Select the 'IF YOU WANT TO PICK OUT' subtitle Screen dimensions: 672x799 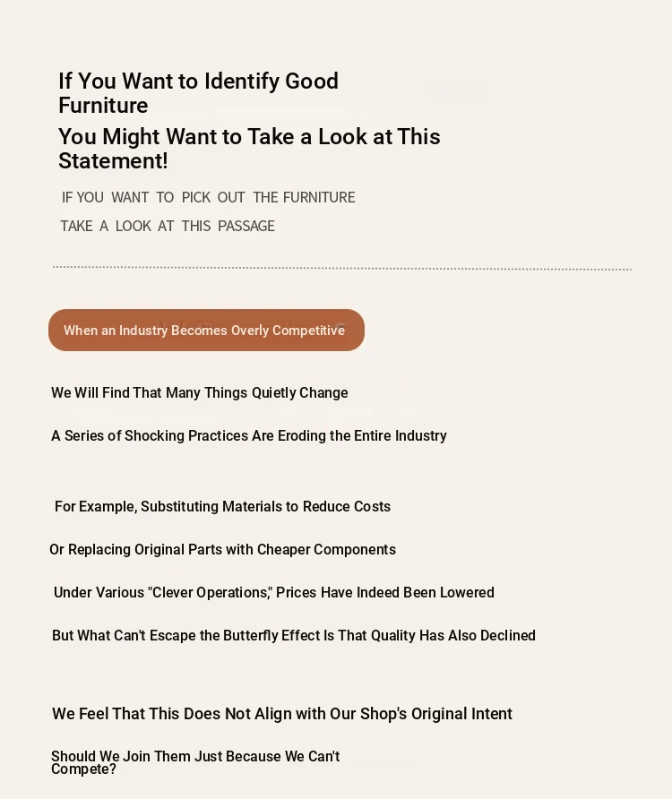coord(208,197)
